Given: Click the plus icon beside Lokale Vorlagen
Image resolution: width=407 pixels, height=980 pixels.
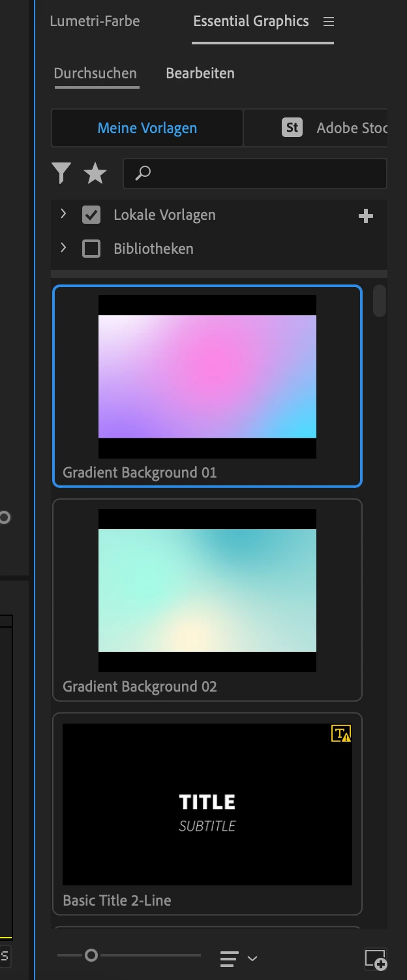Looking at the screenshot, I should click(366, 216).
